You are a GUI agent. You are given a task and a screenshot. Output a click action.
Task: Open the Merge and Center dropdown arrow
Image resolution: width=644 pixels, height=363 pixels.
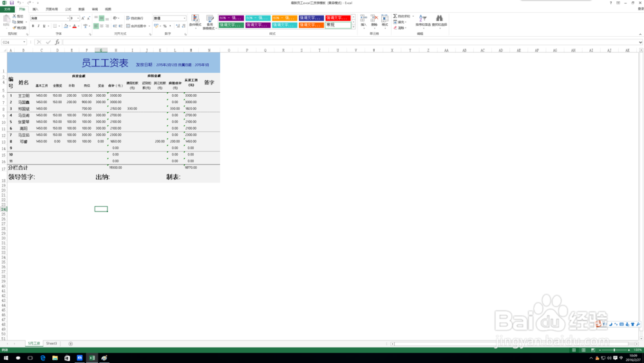pos(149,26)
